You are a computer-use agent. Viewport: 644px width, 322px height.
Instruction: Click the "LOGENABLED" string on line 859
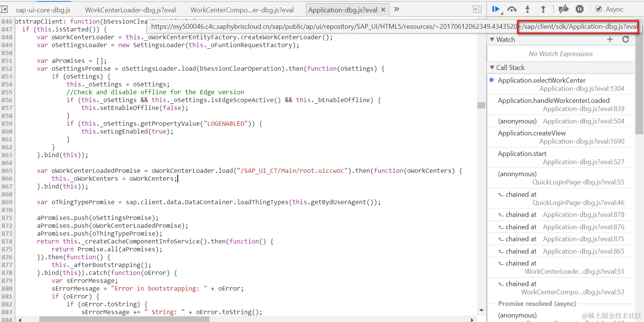(x=226, y=123)
